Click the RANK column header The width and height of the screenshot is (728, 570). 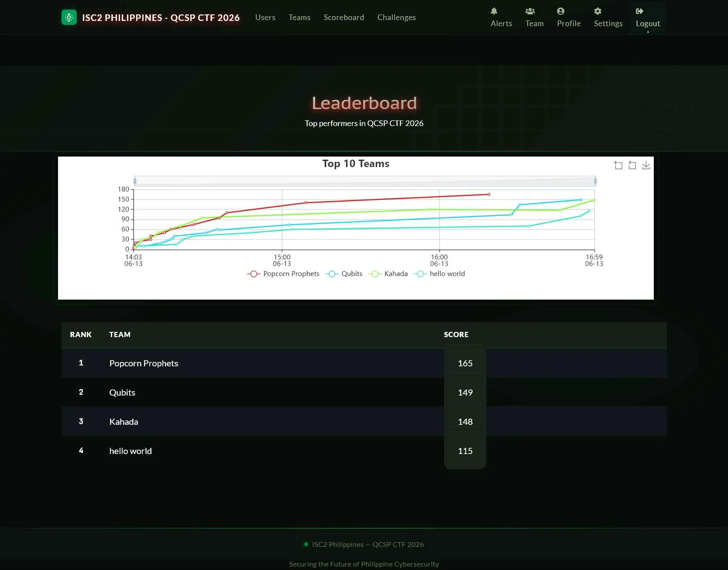81,334
